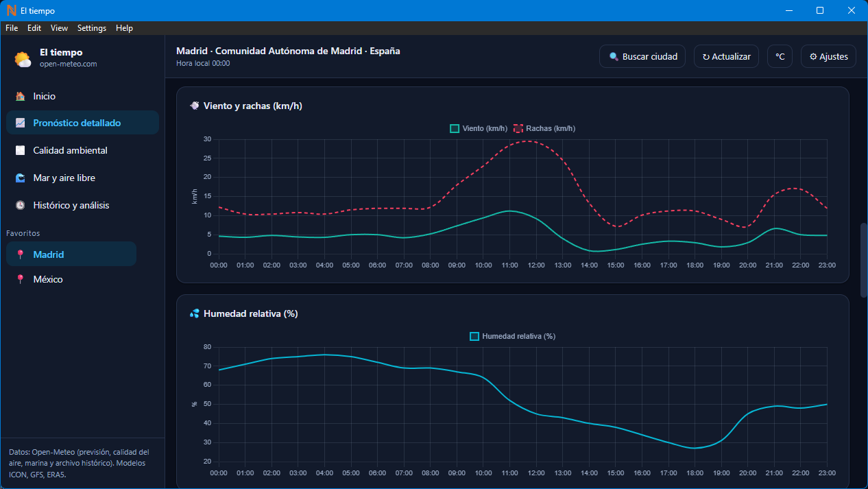Click the 12:00 label on the wind chart axis

536,265
